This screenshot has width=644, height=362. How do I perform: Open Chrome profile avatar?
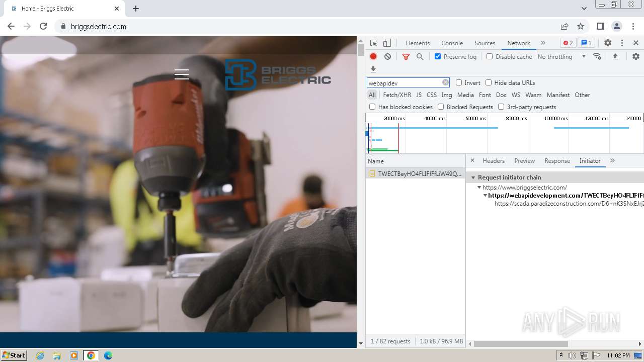(617, 27)
